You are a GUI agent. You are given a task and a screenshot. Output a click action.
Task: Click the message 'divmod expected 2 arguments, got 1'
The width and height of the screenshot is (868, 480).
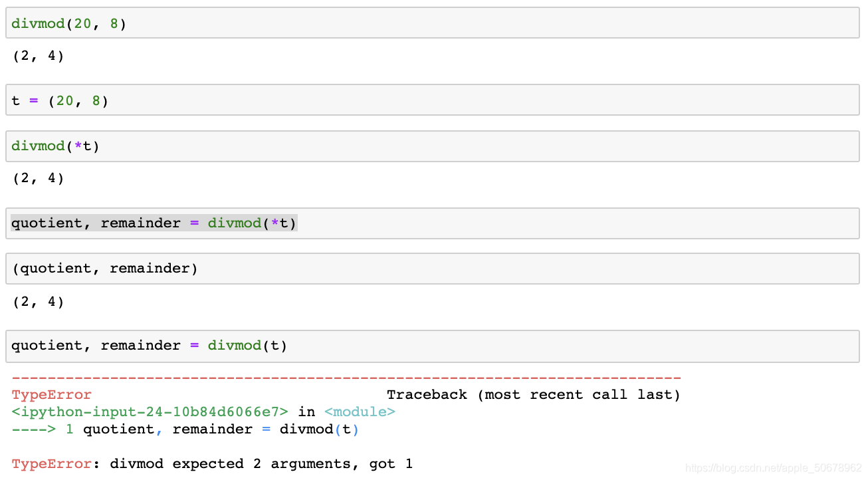coord(261,464)
